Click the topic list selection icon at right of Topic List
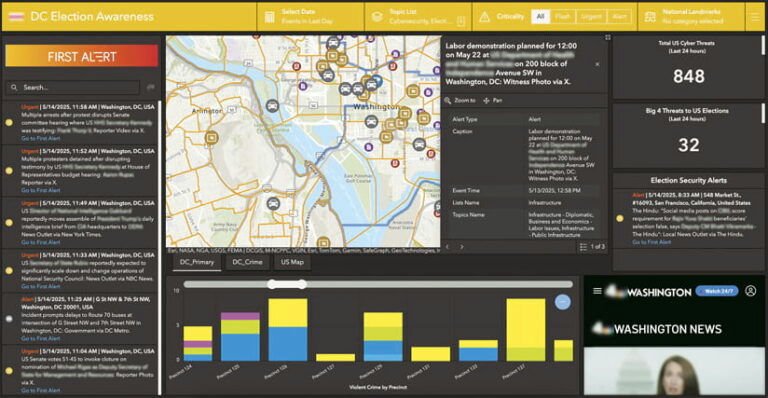Viewport: 768px width, 398px height. coord(460,21)
